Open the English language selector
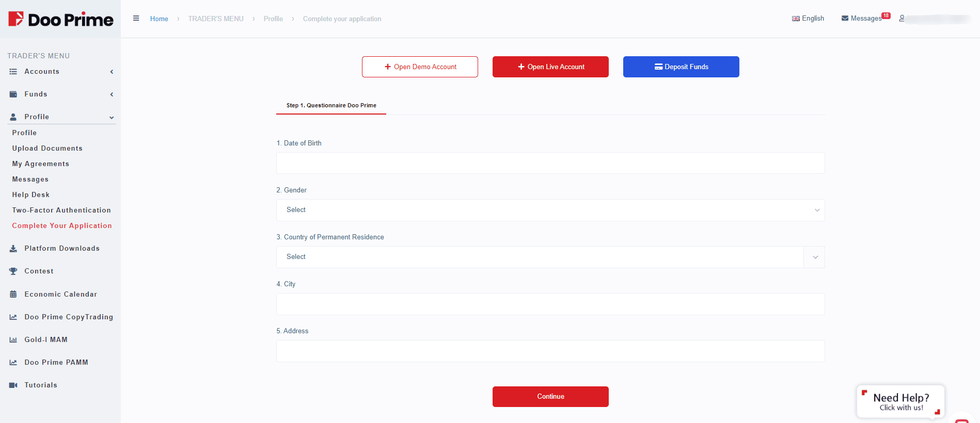 [x=808, y=19]
